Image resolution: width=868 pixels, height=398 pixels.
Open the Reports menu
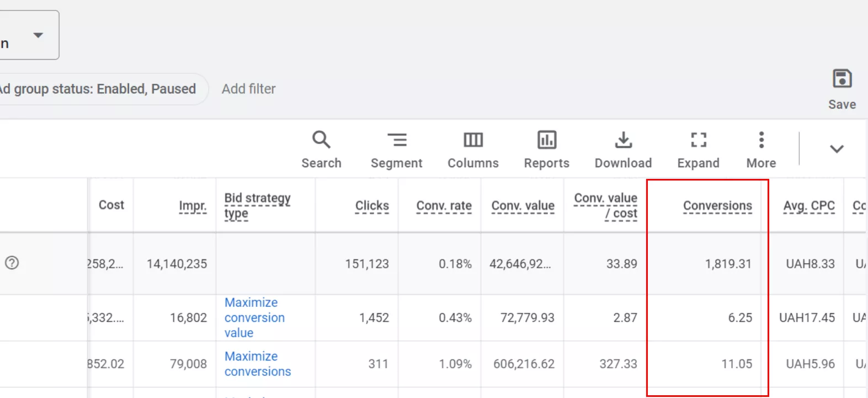[546, 150]
